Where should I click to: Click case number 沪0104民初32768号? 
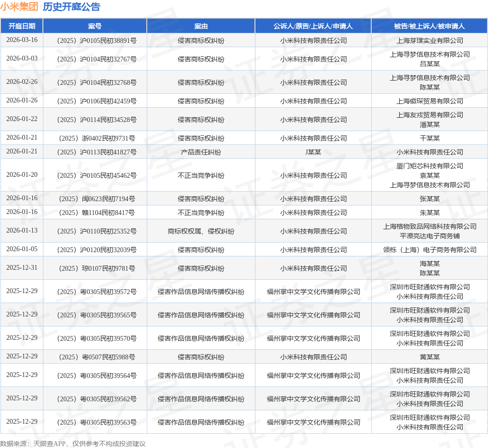108,82
